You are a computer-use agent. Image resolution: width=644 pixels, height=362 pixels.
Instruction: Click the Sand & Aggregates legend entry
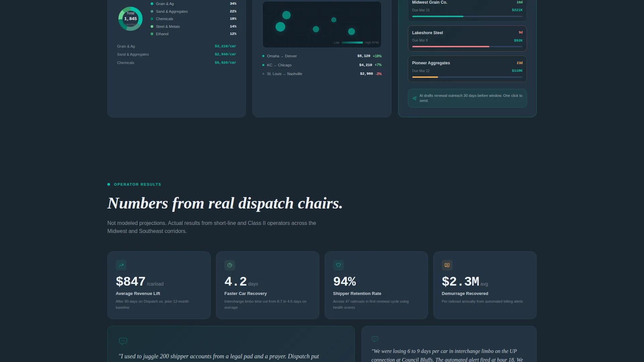pyautogui.click(x=194, y=11)
